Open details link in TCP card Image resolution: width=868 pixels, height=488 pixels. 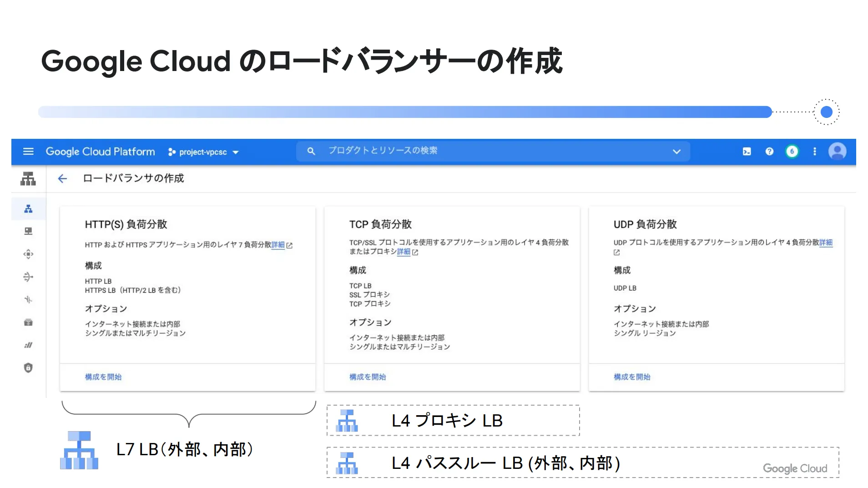coord(404,252)
